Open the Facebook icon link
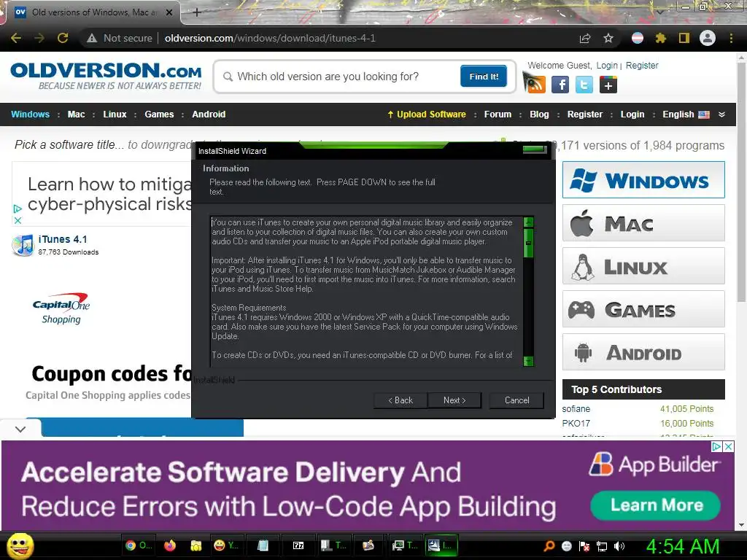747x560 pixels. (560, 85)
